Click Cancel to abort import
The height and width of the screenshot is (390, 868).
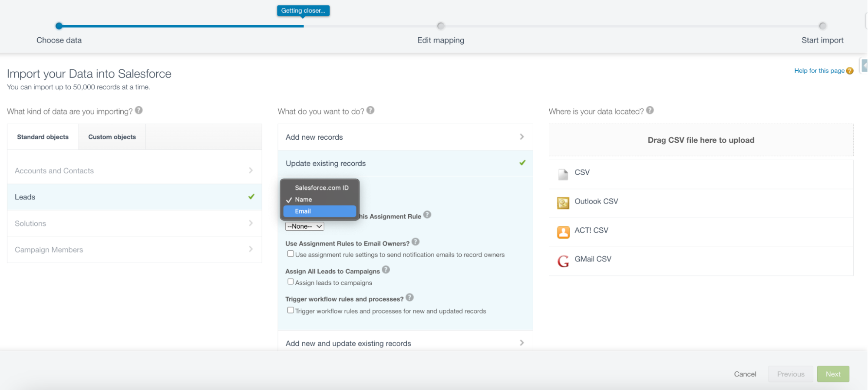(x=745, y=374)
